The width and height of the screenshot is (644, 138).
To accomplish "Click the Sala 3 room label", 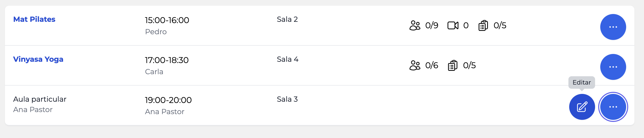I will [x=287, y=99].
